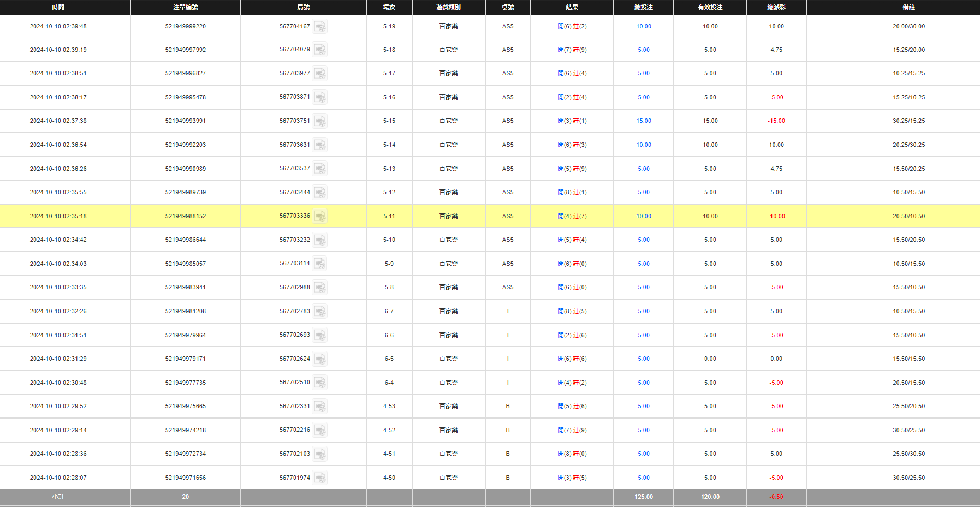Open replay icon for round 567702103
The width and height of the screenshot is (980, 507).
click(320, 454)
